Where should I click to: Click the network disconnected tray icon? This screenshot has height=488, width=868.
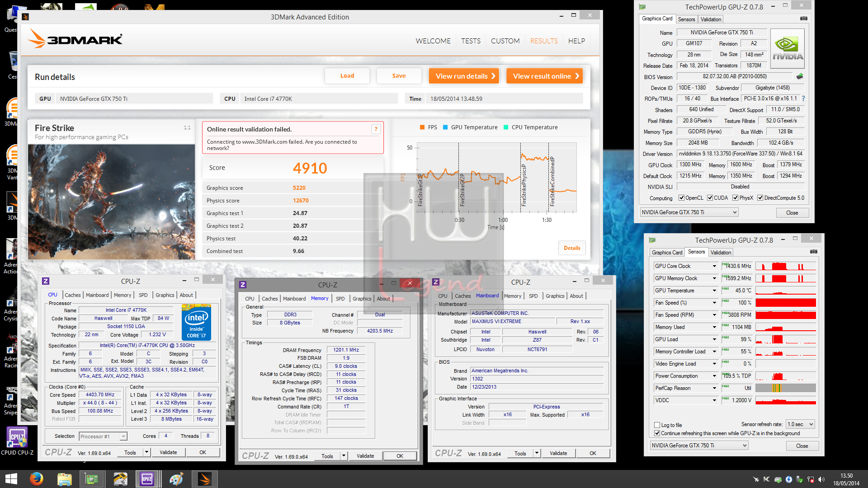pos(811,479)
